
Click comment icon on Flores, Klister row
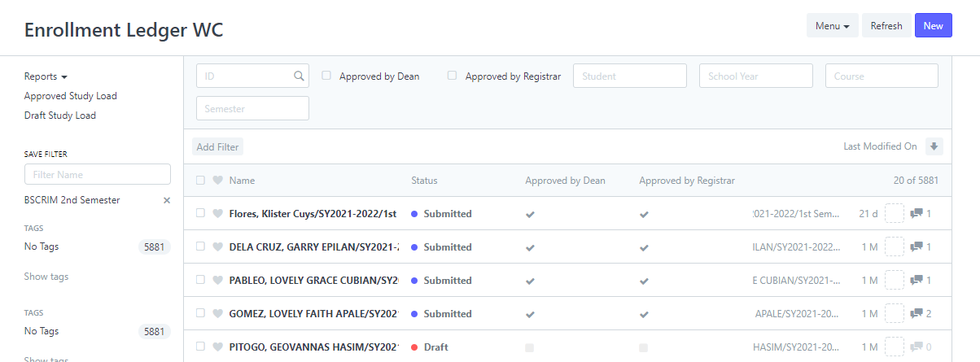[917, 214]
